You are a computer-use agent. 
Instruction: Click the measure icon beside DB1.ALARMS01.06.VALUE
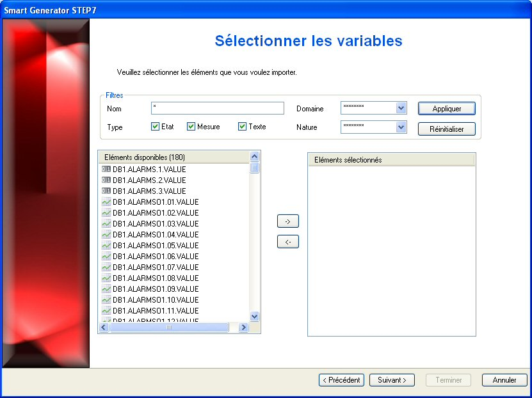click(106, 257)
